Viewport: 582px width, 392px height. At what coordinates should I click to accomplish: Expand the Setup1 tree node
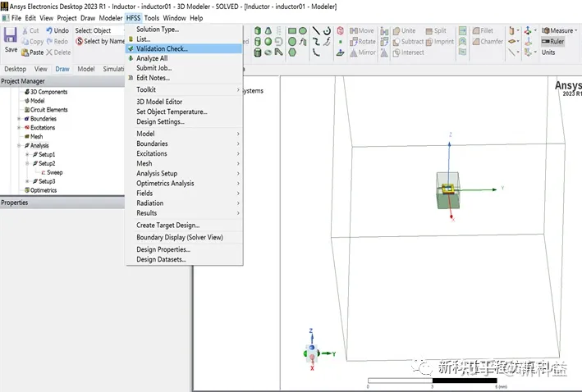(x=27, y=154)
